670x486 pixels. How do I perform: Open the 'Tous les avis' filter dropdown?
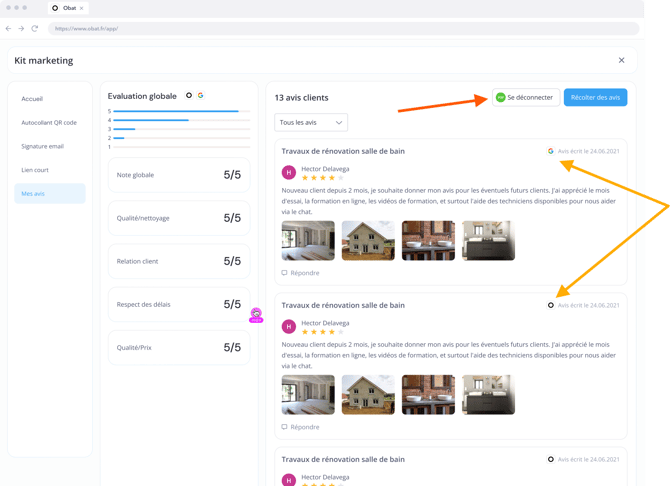pyautogui.click(x=311, y=122)
